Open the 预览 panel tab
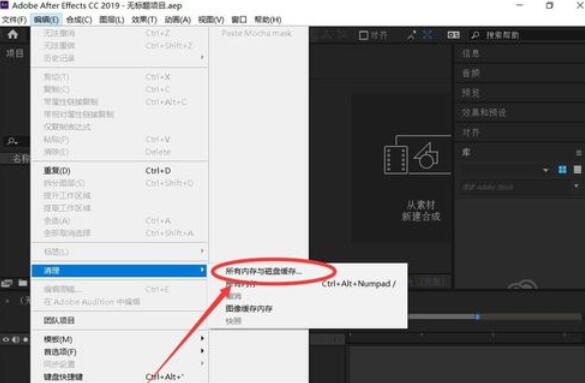Viewport: 585px width, 383px height. tap(470, 93)
